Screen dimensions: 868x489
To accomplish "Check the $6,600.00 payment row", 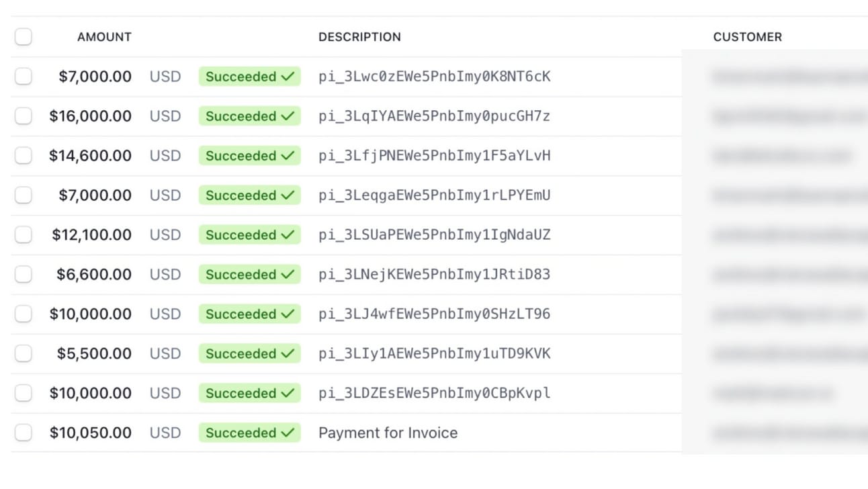I will click(x=24, y=275).
